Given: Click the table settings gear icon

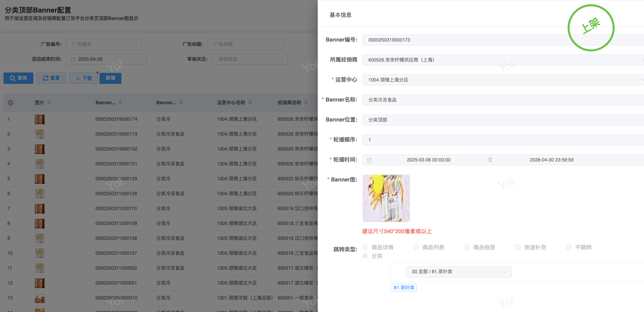Looking at the screenshot, I should 11,103.
